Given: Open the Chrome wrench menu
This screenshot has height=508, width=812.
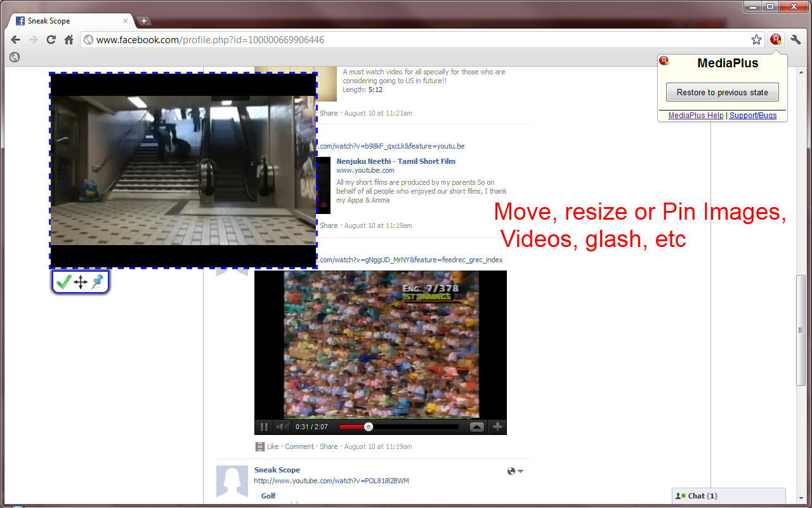Looking at the screenshot, I should point(796,39).
